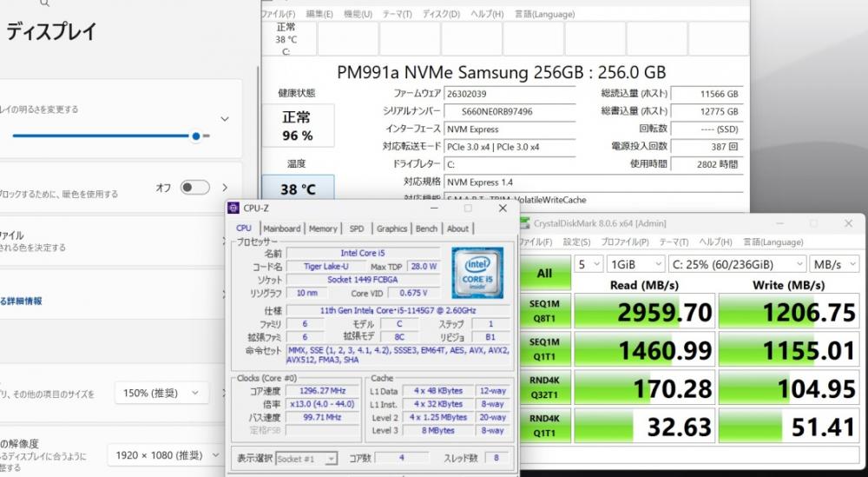
Task: Run the SEQ1M Q8T1 test button
Action: point(545,311)
